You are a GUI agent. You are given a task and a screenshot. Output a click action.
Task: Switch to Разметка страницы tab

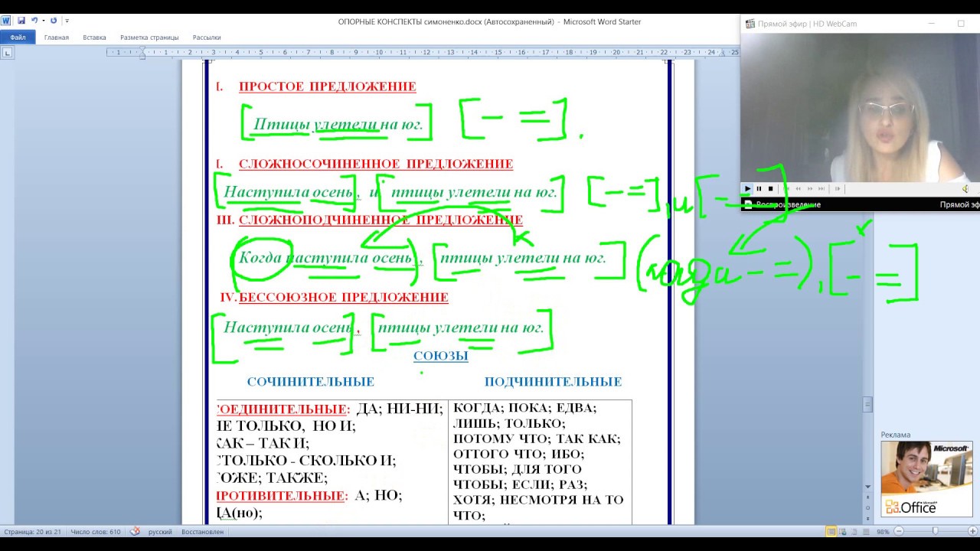(x=149, y=37)
